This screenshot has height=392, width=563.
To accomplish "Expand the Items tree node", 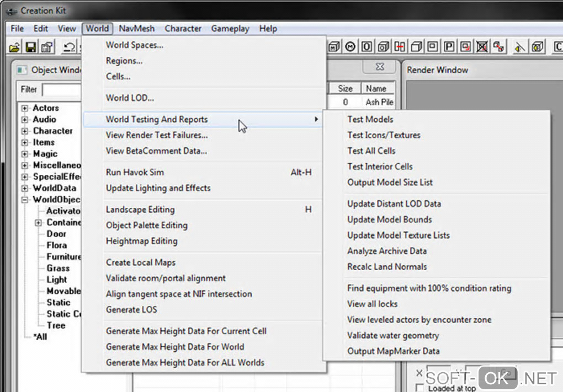I will click(x=24, y=143).
